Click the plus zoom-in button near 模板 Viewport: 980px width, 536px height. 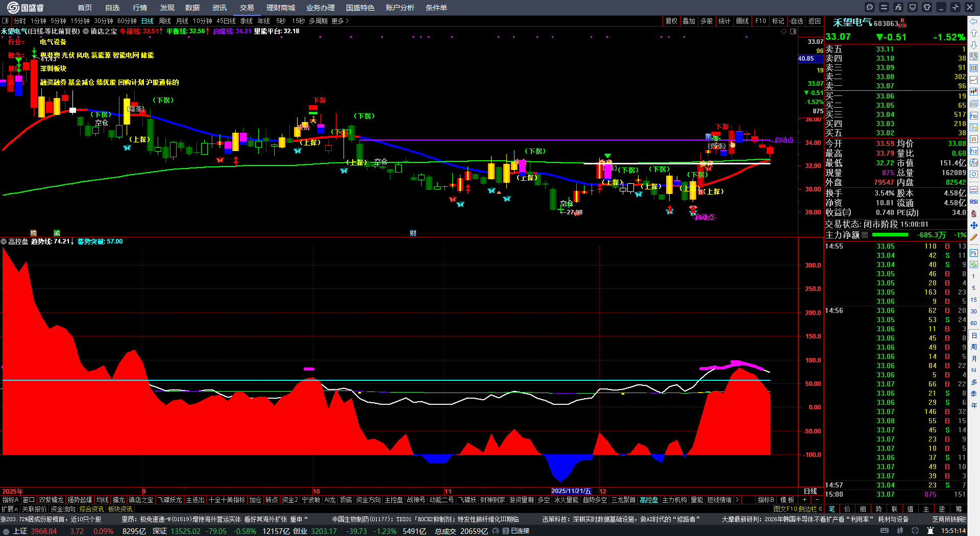pyautogui.click(x=805, y=500)
